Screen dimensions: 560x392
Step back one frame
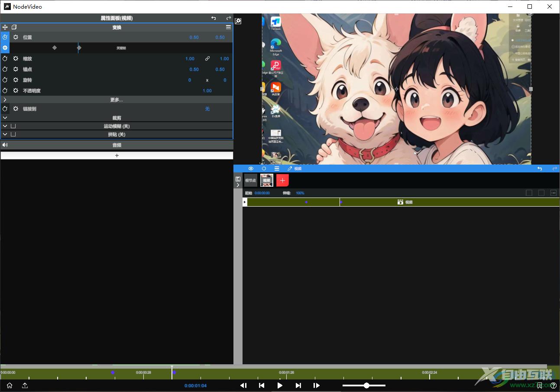pyautogui.click(x=243, y=386)
